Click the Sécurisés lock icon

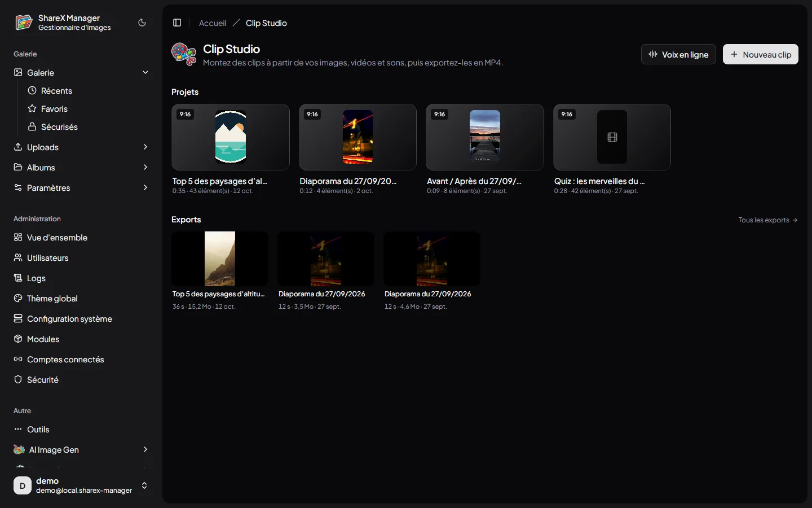coord(32,126)
